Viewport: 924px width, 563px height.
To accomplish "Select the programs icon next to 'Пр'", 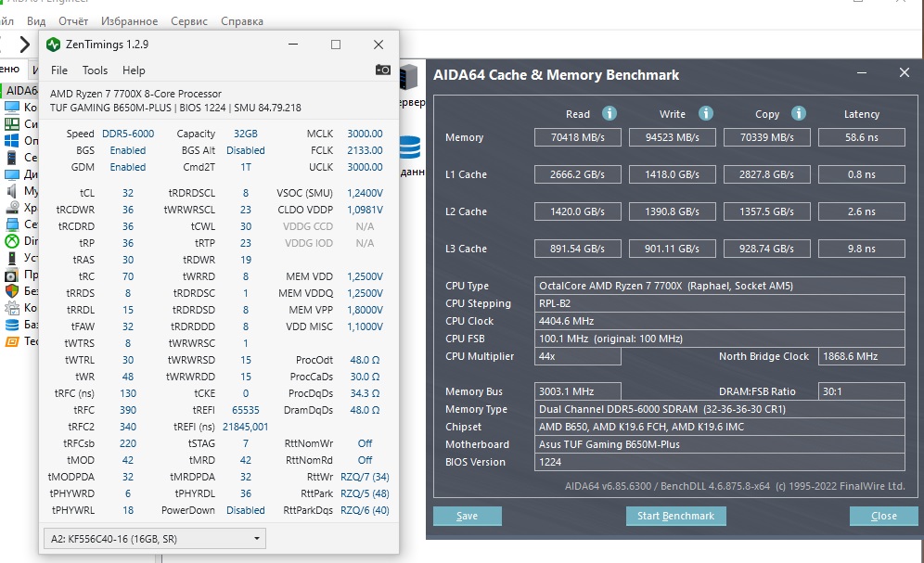I will tap(12, 275).
